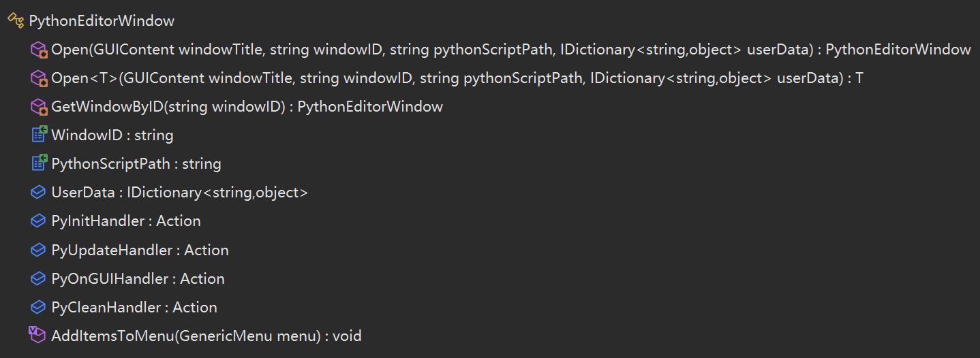Click the PyInitHandler field icon

[39, 221]
